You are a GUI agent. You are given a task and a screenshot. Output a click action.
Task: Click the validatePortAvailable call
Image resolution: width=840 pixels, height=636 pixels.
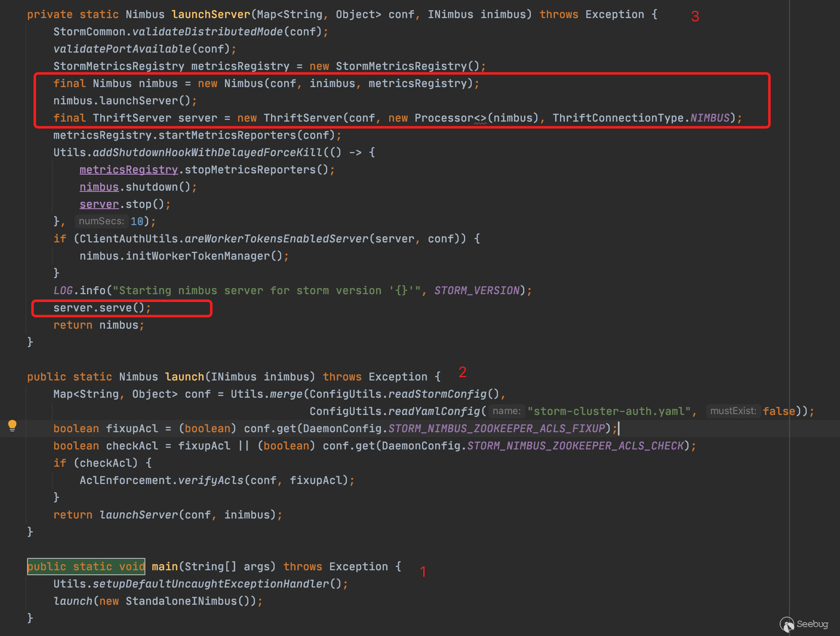tap(122, 49)
